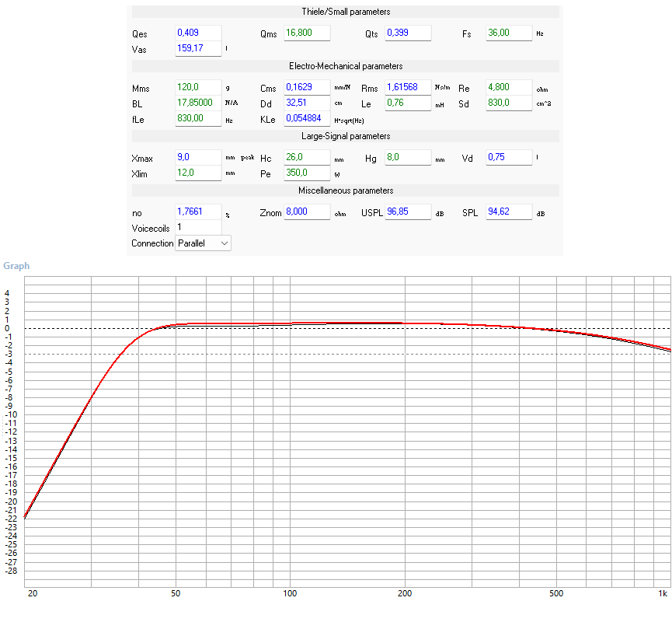Edit the Znom nominal impedance field
The height and width of the screenshot is (622, 672).
[x=306, y=212]
